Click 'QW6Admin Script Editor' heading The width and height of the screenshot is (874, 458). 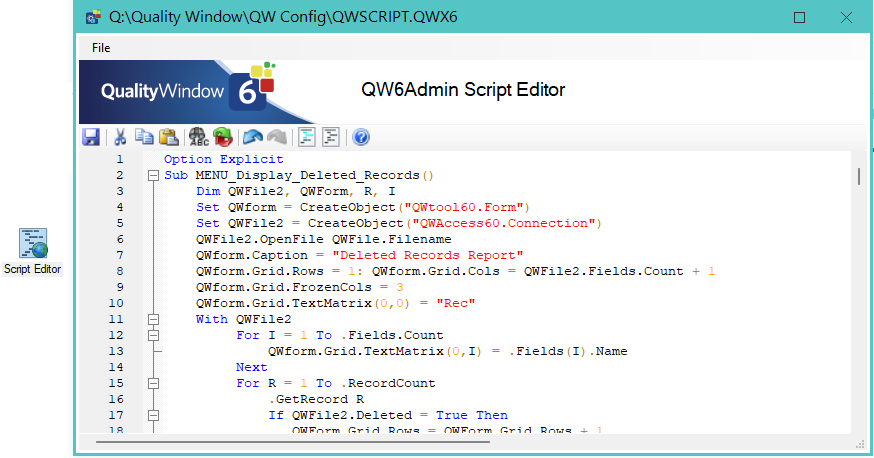(463, 90)
